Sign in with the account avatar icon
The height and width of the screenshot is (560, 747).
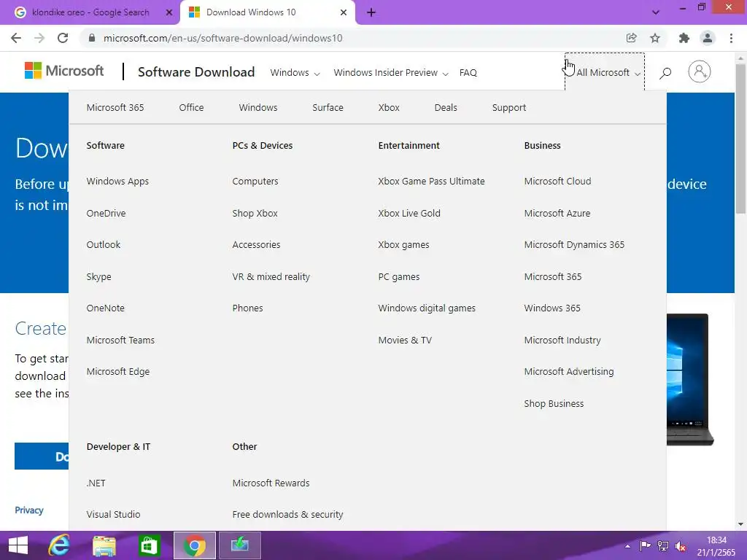point(699,71)
